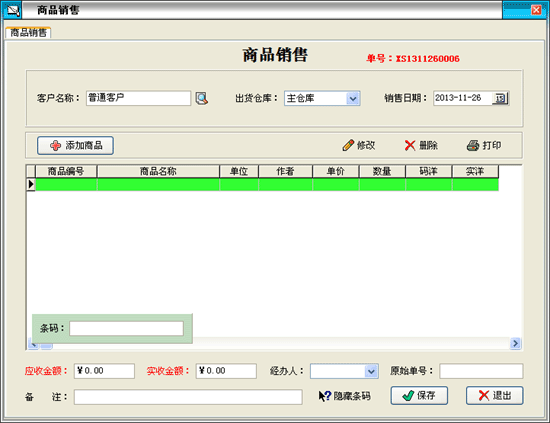Expand the 经办人 handler dropdown
Screen dimensions: 550x423
pyautogui.click(x=371, y=371)
